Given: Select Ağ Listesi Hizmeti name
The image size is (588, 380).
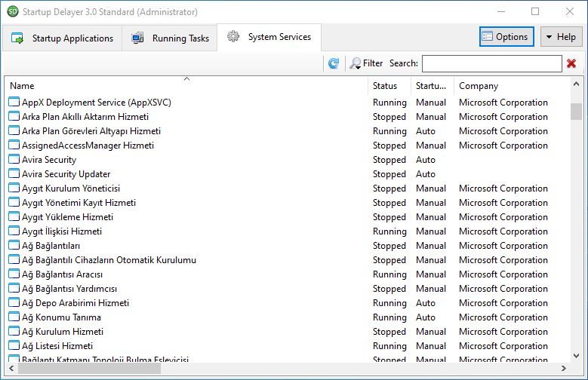Looking at the screenshot, I should (57, 345).
